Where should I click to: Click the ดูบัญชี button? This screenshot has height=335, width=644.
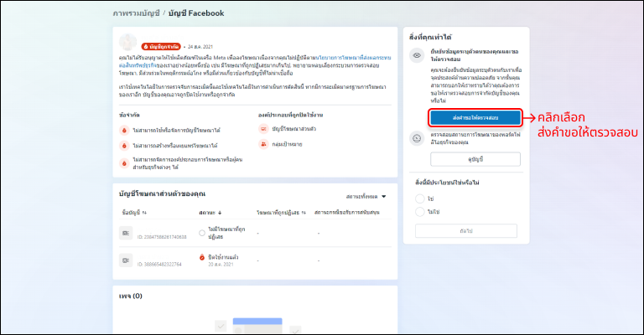pos(475,159)
